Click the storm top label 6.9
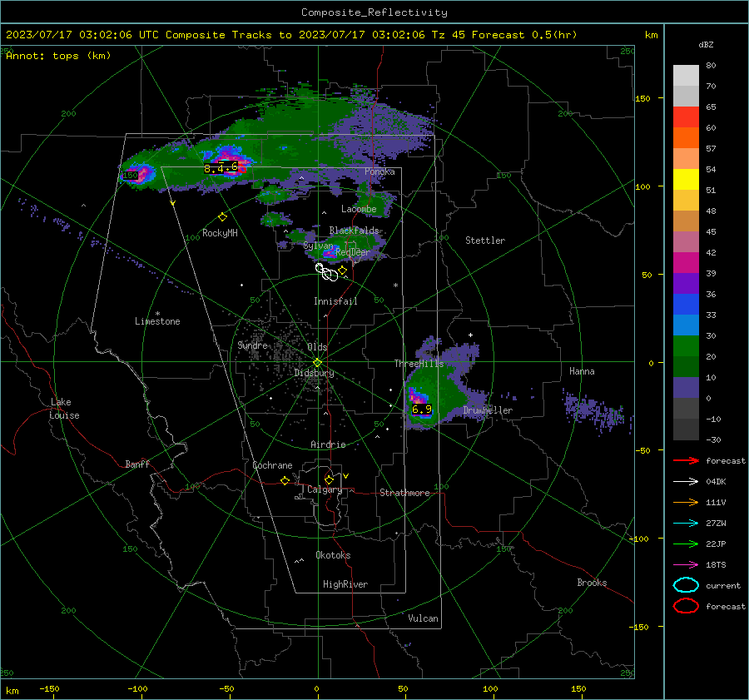 point(422,410)
